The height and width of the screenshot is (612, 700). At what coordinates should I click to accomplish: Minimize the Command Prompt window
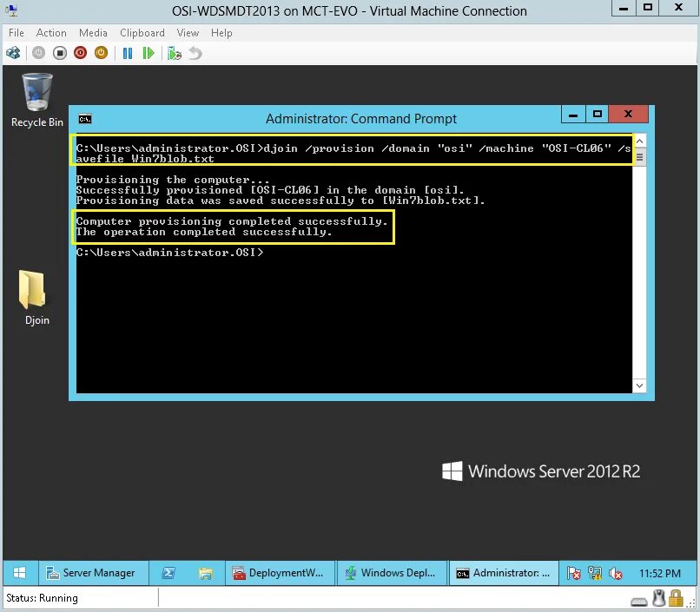tap(574, 115)
